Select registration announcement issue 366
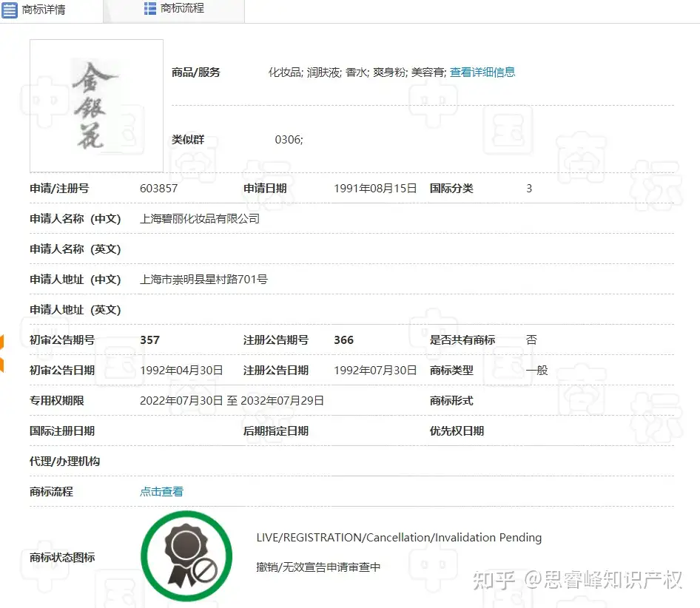Viewport: 700px width, 608px height. pyautogui.click(x=344, y=340)
